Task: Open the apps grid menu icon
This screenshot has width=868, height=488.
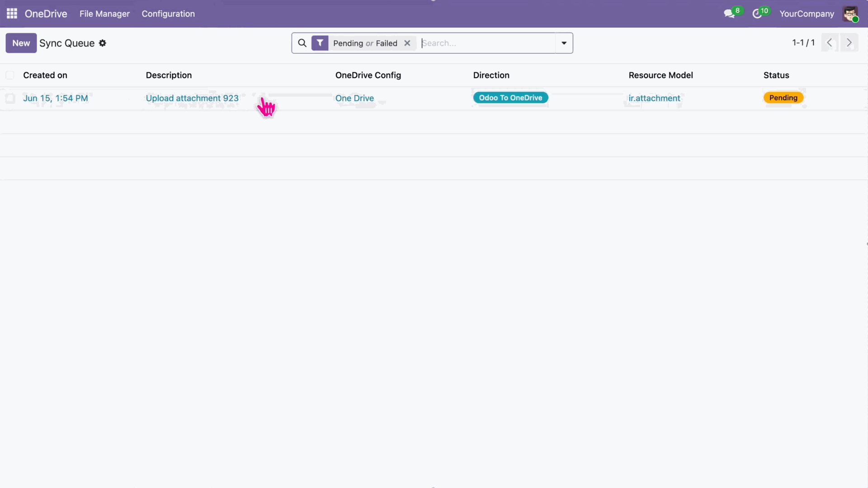Action: click(x=12, y=14)
